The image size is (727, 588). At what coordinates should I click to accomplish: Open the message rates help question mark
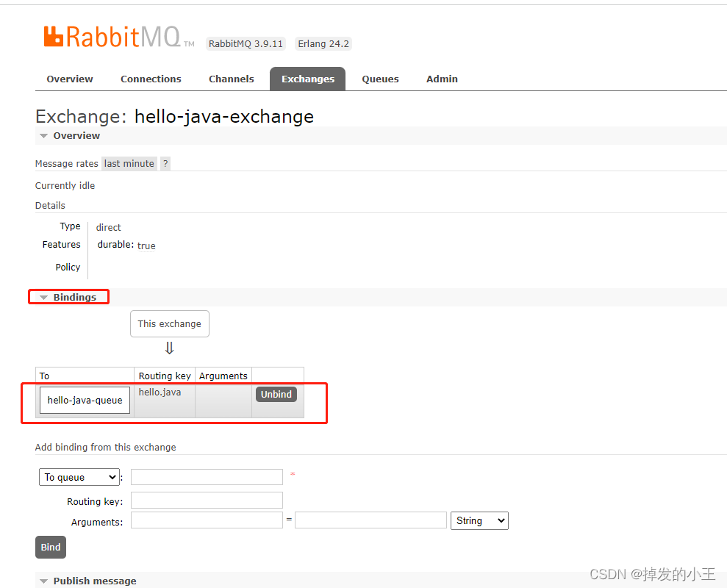[x=165, y=164]
